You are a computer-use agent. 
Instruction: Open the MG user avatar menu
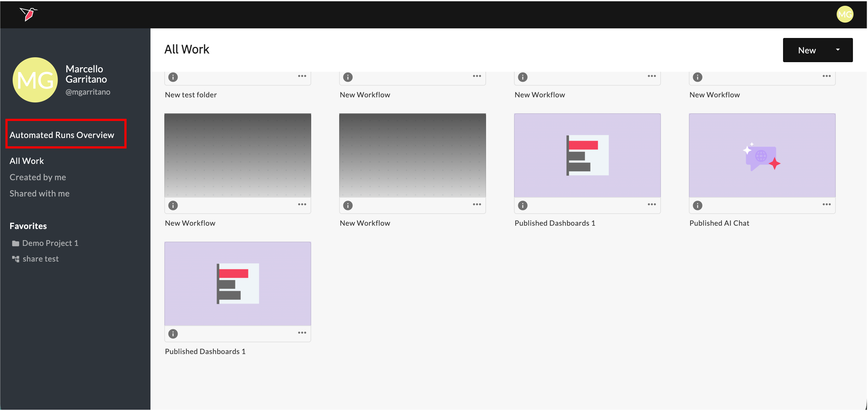pos(845,14)
